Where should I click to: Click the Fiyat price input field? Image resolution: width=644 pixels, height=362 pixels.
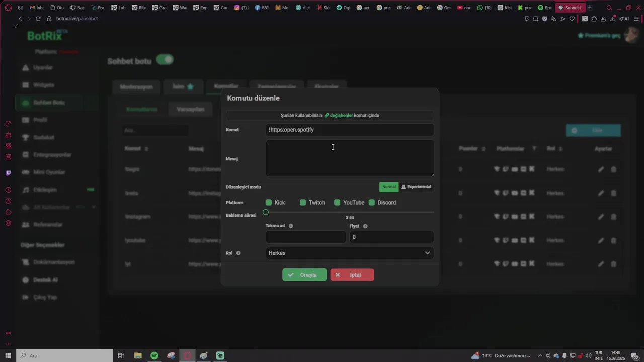[391, 237]
